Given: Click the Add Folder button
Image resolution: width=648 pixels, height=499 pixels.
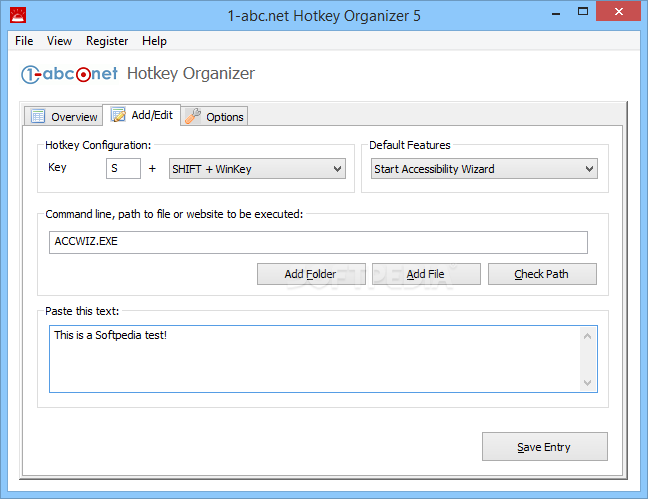Looking at the screenshot, I should [x=311, y=274].
